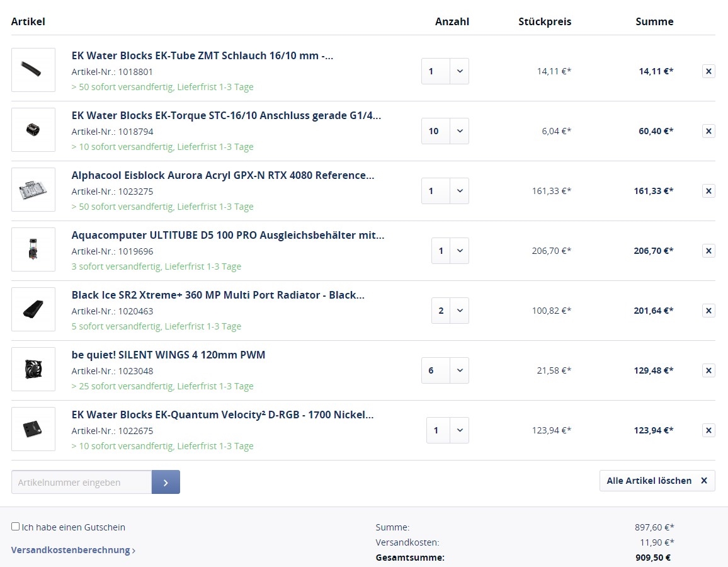Open quantity dropdown for EK-Tube ZMT Schlauch
728x567 pixels.
(x=459, y=71)
